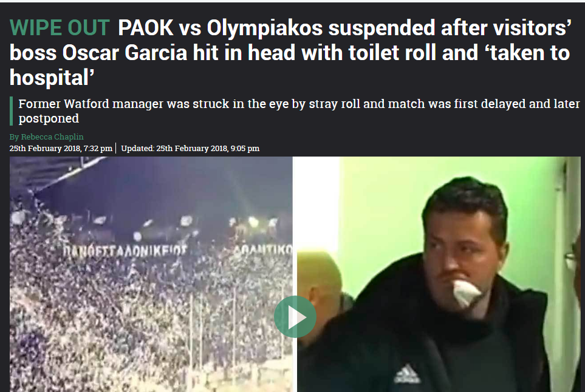Select the name Oscar Garcia in headline
The image size is (585, 392).
pos(125,53)
